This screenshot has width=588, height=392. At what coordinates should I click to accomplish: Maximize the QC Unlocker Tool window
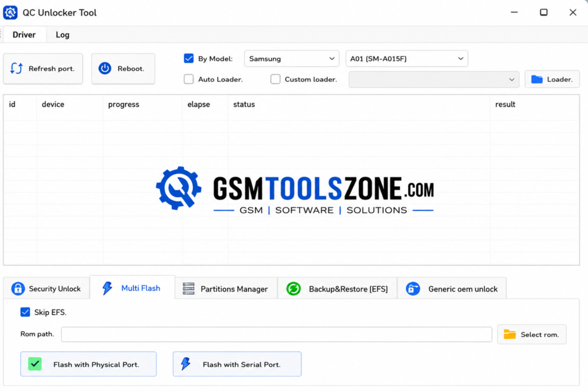543,13
